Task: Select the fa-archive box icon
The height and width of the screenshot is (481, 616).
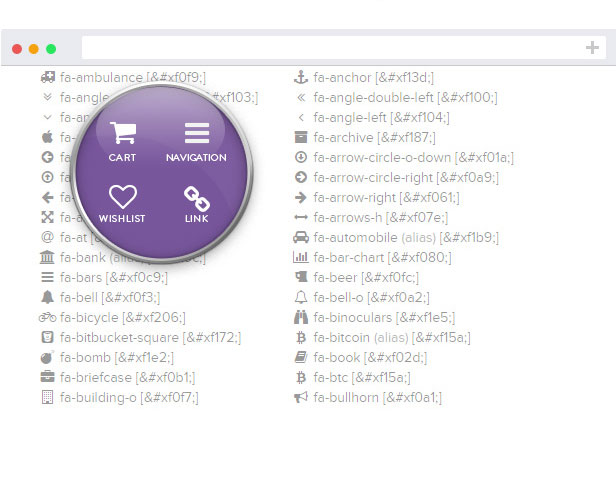Action: click(x=300, y=137)
